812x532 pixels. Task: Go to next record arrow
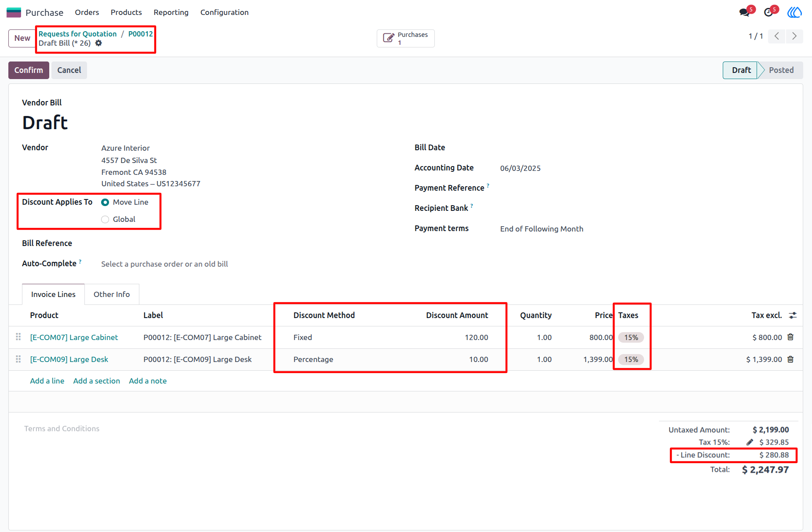point(794,36)
